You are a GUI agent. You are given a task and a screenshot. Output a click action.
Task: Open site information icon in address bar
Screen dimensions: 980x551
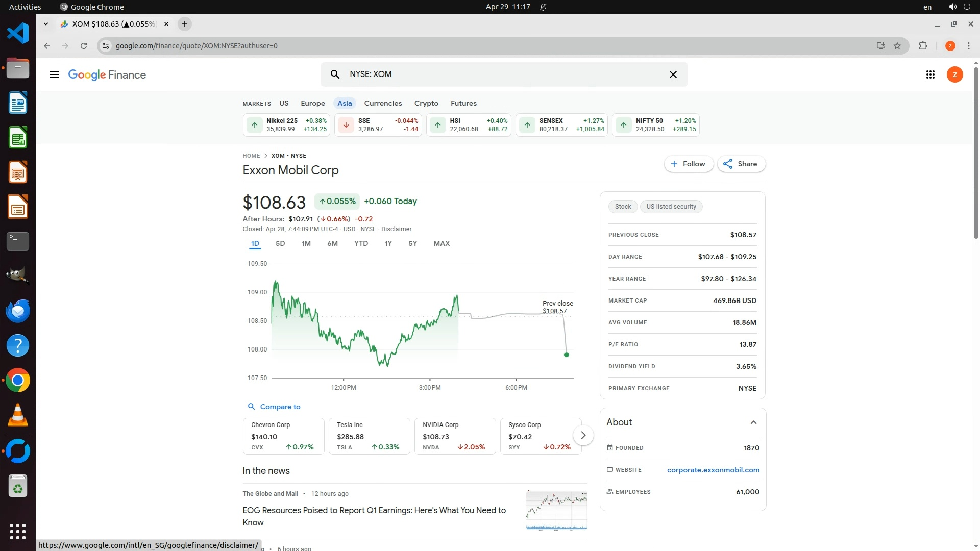click(105, 46)
